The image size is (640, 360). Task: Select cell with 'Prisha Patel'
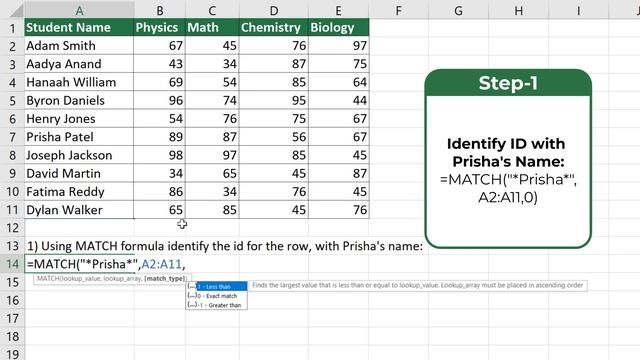click(x=79, y=137)
